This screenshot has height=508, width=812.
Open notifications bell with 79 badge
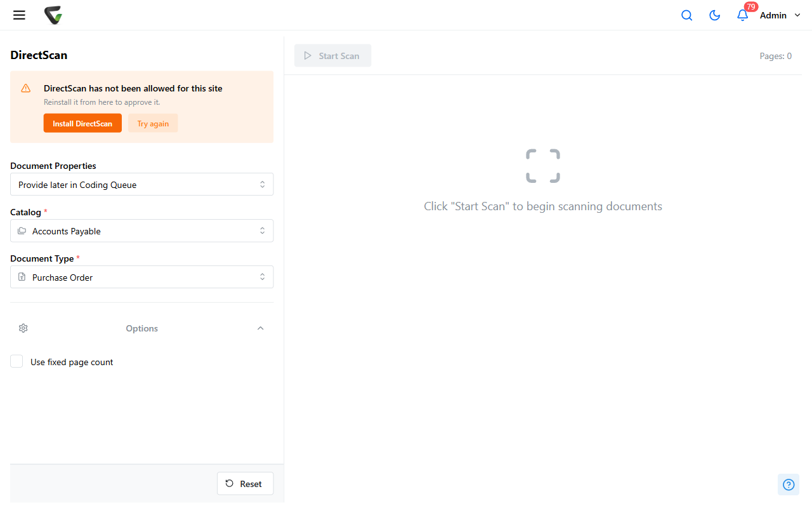(743, 15)
